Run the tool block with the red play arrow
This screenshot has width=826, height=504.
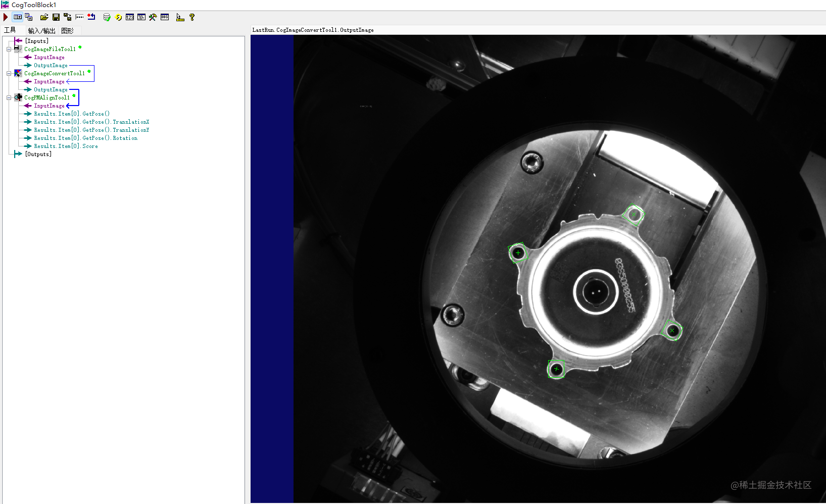[x=6, y=17]
